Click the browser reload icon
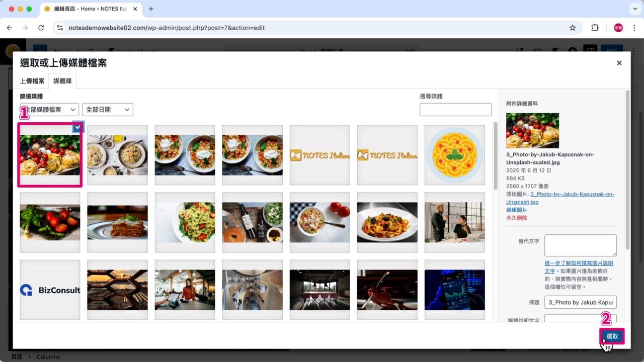This screenshot has width=644, height=362. pyautogui.click(x=41, y=28)
